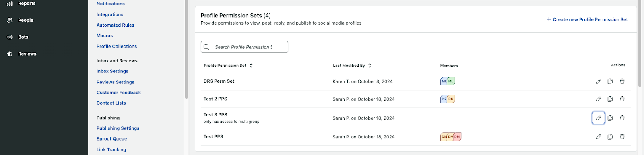Screen dimensions: 644x155
Task: Open the Automated Rules settings link
Action: pyautogui.click(x=116, y=25)
